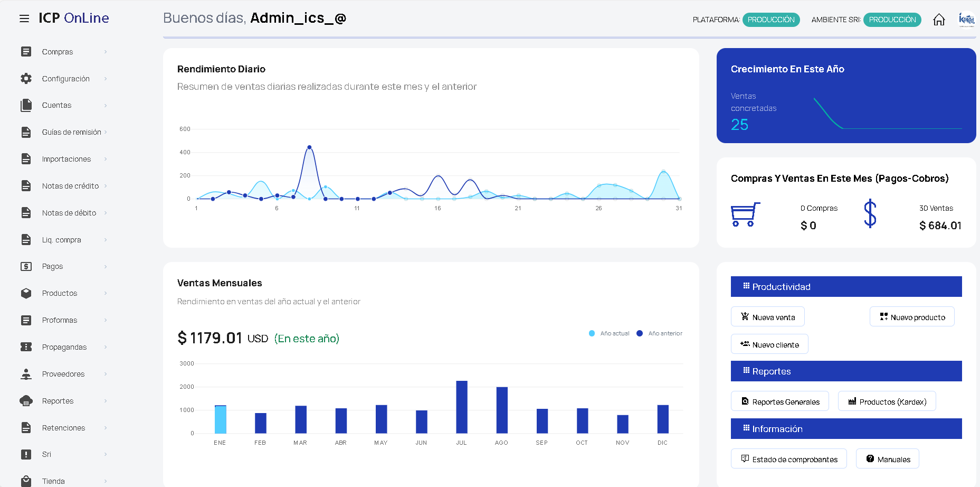Select Retenciones in sidebar

(x=63, y=428)
